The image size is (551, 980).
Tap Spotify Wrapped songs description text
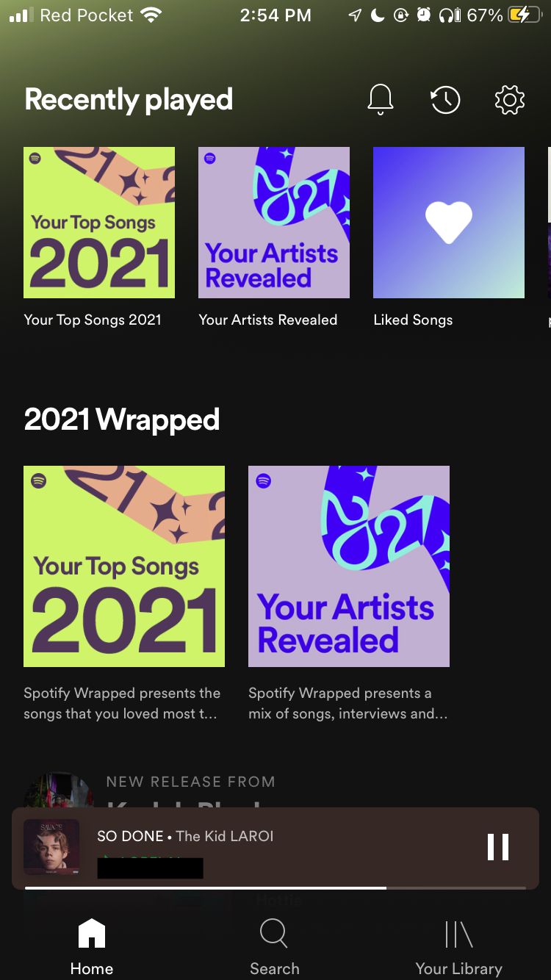click(x=122, y=703)
